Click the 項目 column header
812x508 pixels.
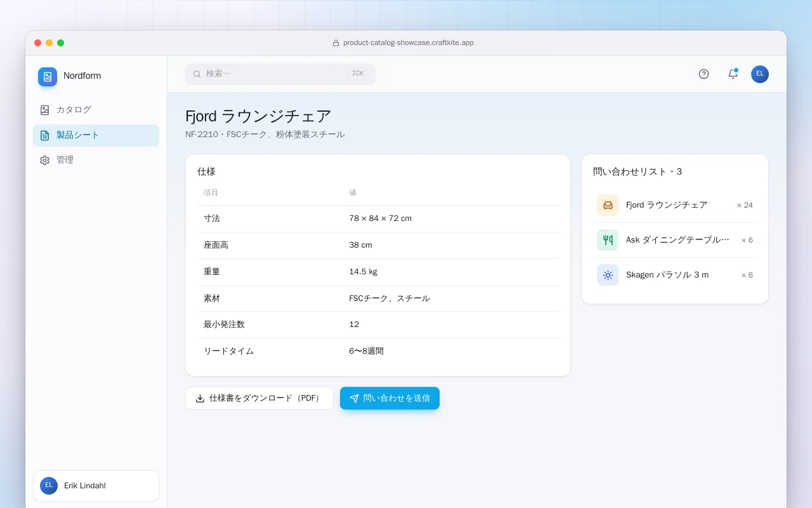point(211,192)
